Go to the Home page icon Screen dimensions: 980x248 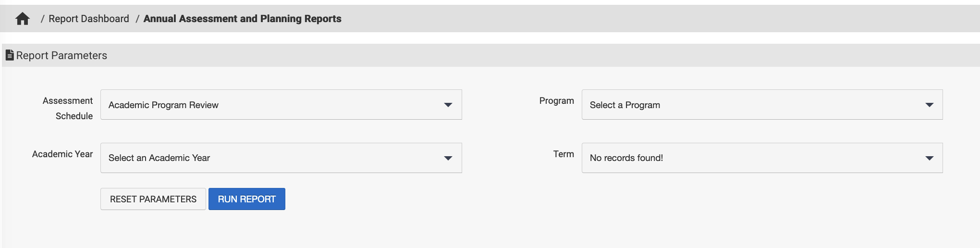23,19
